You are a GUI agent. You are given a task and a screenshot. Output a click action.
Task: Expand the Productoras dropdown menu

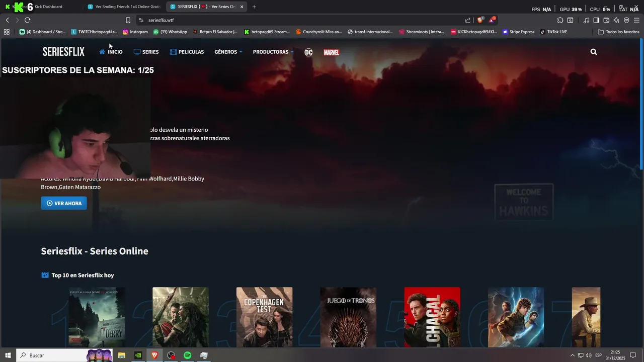pos(273,52)
